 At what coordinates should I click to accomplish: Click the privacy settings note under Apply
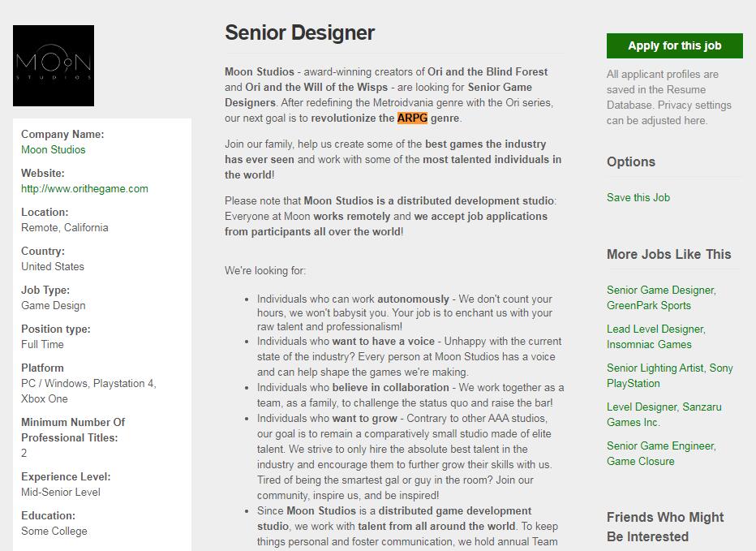(x=668, y=97)
